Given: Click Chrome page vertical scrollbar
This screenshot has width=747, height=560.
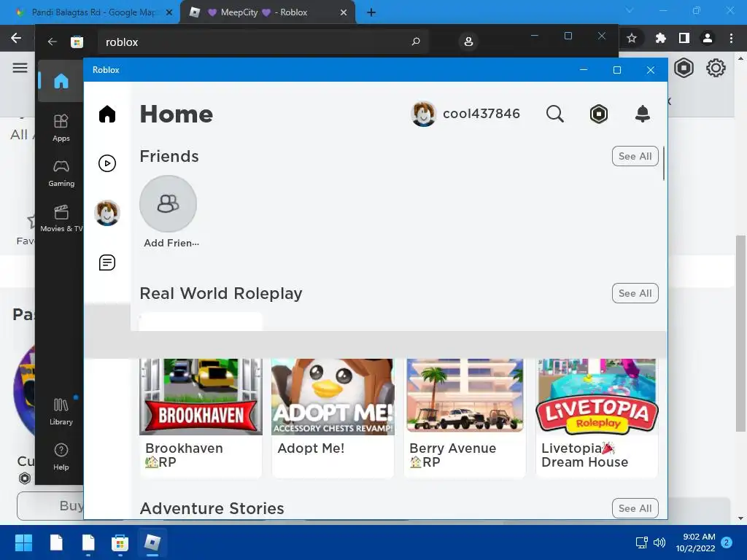Looking at the screenshot, I should (x=740, y=333).
